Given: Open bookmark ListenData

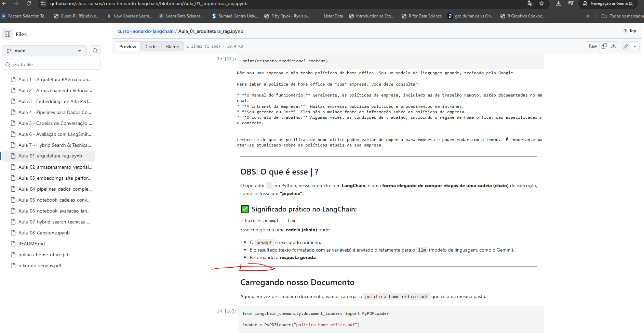Looking at the screenshot, I should click(x=330, y=16).
